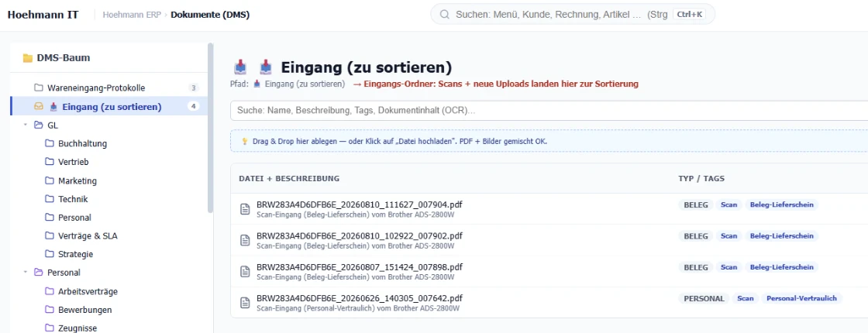Collapse the top-level Personal tree node arrow
Screen dimensions: 868x333
click(26, 272)
